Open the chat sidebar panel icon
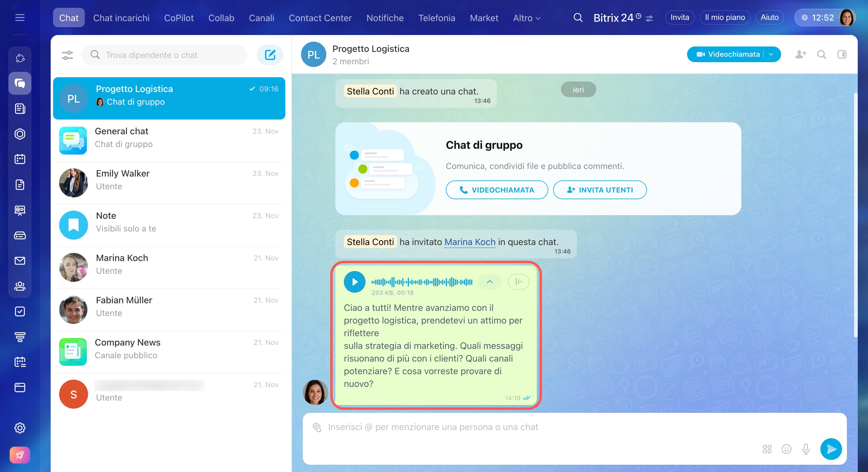Image resolution: width=868 pixels, height=472 pixels. [x=842, y=54]
